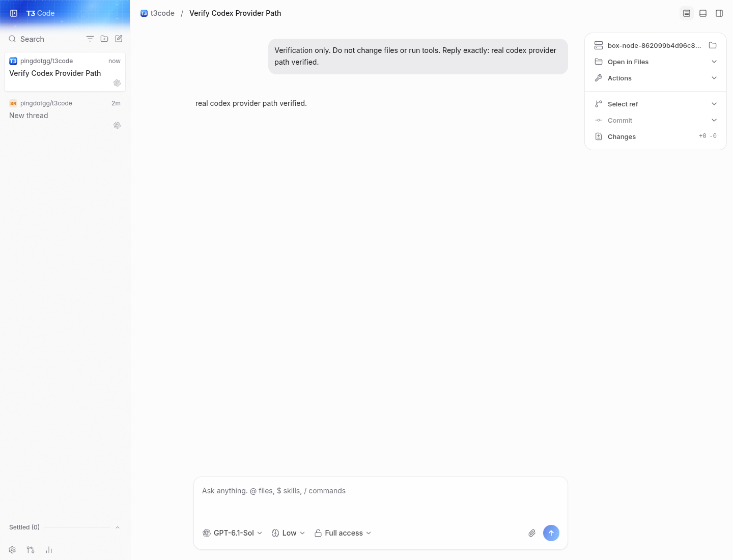Expand the Open in Files menu
This screenshot has height=560, width=733.
point(656,62)
